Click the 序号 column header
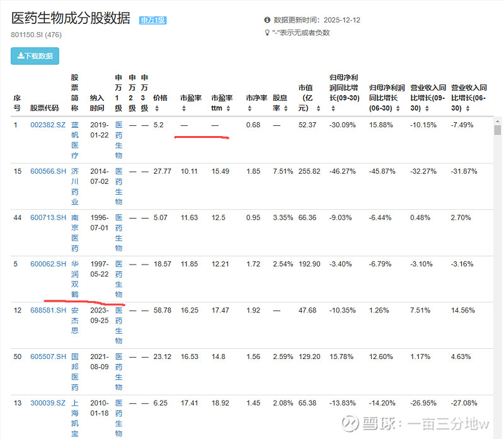 coord(17,103)
